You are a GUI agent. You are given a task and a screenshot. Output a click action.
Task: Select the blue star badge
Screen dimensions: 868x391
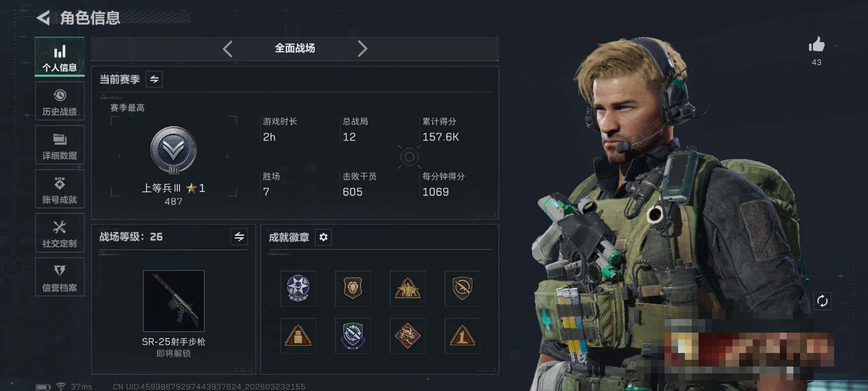click(x=298, y=288)
